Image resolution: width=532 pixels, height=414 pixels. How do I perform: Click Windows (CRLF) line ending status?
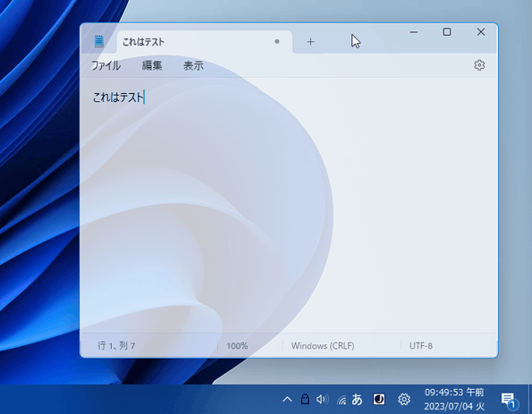click(323, 346)
